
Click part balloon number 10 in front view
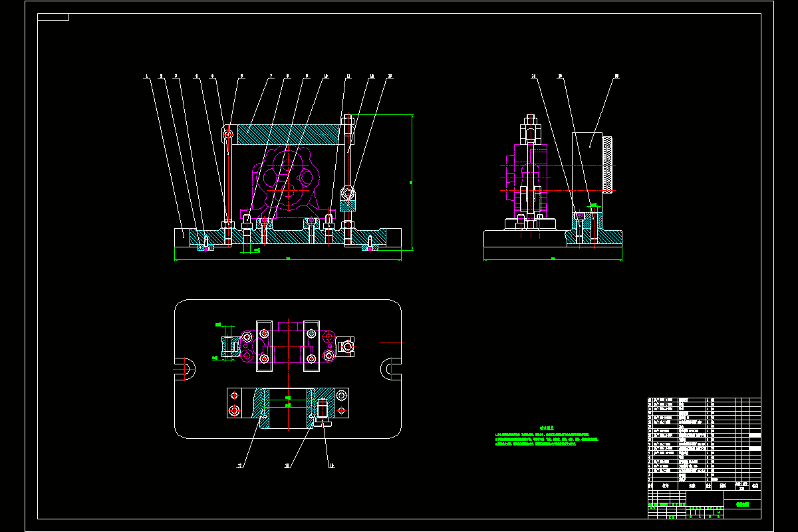pos(326,76)
